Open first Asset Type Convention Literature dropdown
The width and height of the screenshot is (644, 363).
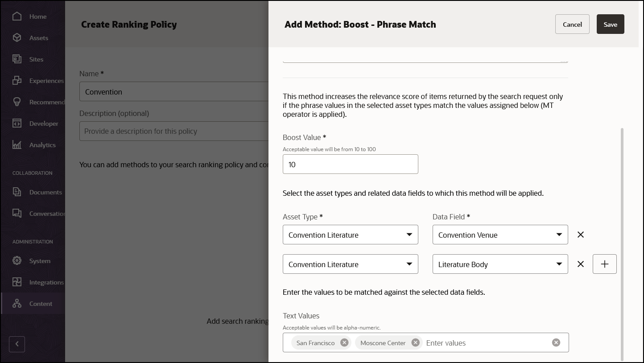(350, 235)
